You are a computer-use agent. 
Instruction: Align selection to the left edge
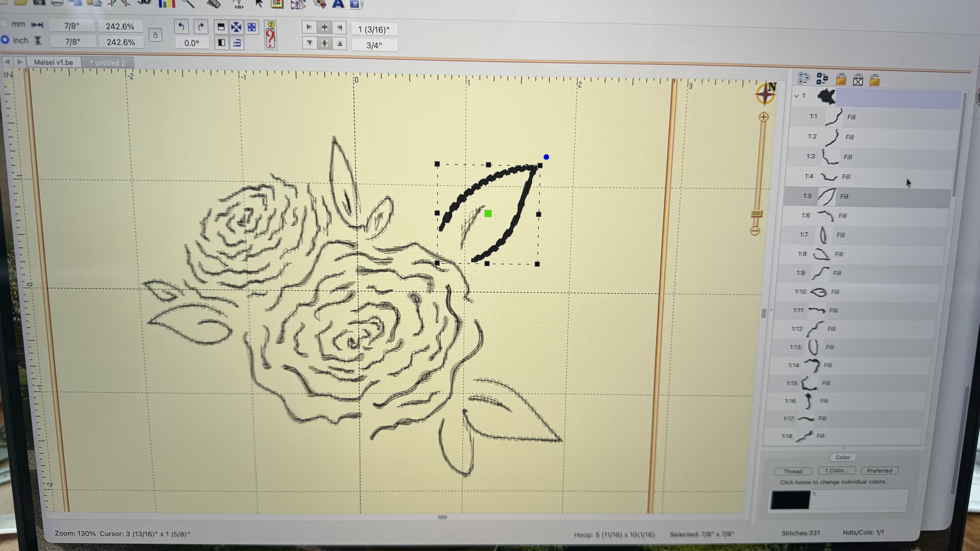tap(309, 27)
